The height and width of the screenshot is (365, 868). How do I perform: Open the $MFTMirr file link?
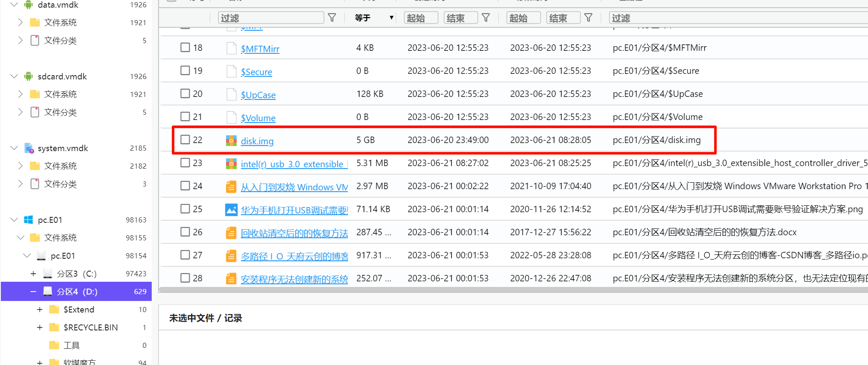click(x=260, y=49)
